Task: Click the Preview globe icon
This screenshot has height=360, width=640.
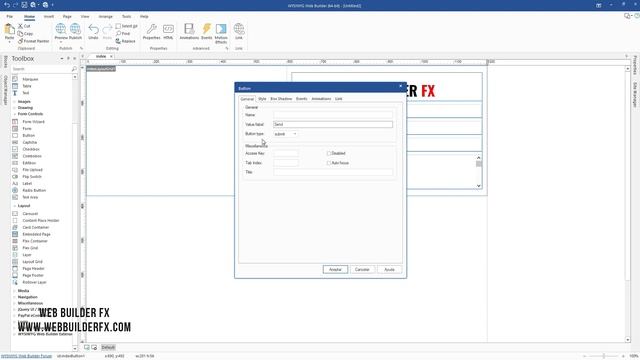Action: coord(61,29)
